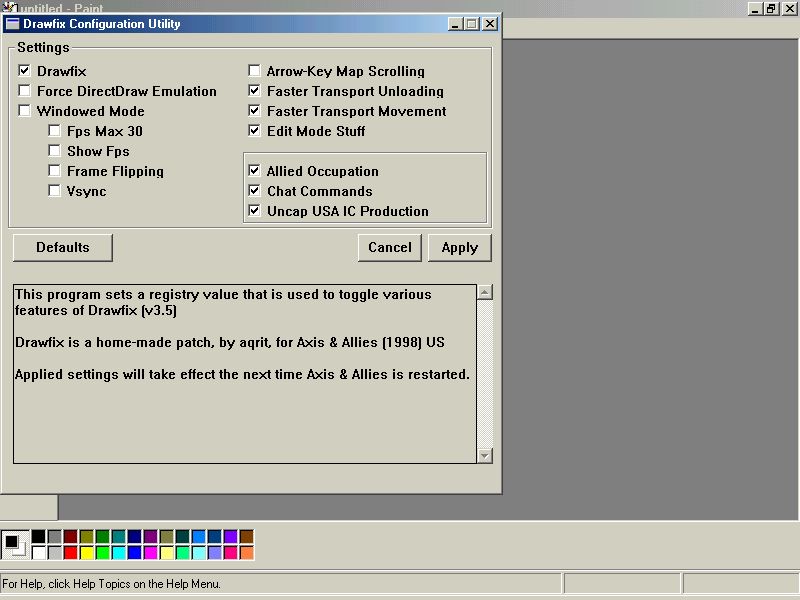Enable Force DirectDraw Emulation
This screenshot has width=800, height=600.
coord(24,91)
